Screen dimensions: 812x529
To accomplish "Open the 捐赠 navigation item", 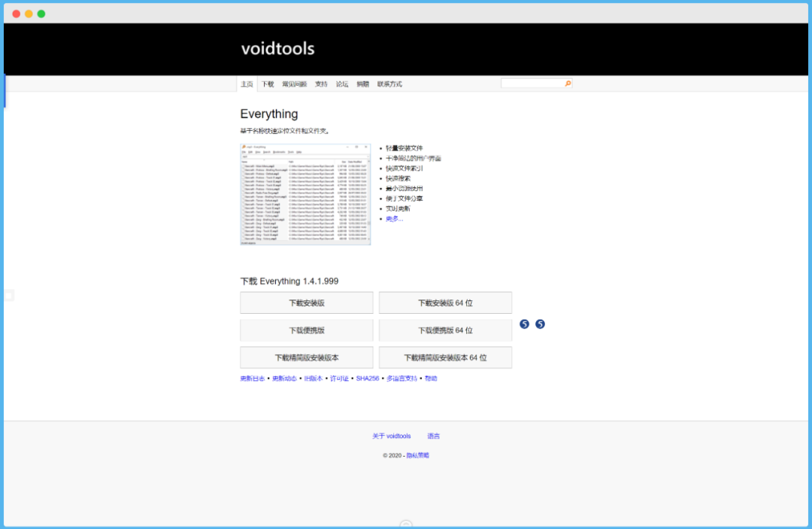I will tap(361, 84).
